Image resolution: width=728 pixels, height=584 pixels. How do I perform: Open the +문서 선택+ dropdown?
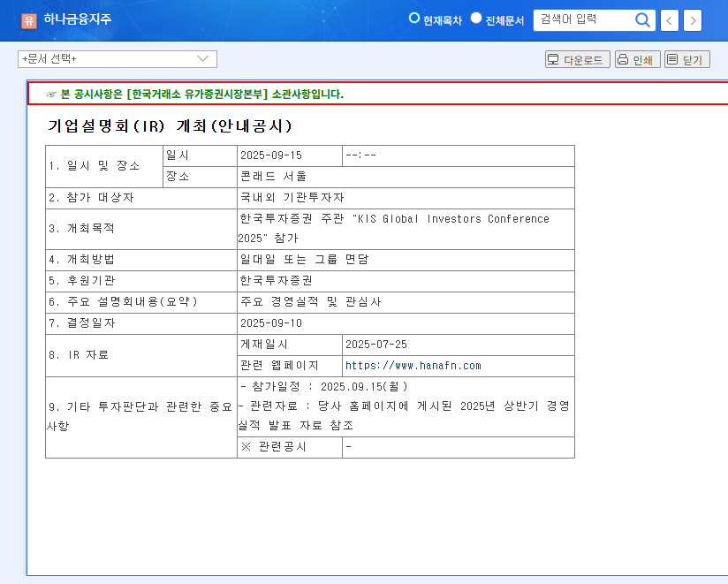pos(115,59)
